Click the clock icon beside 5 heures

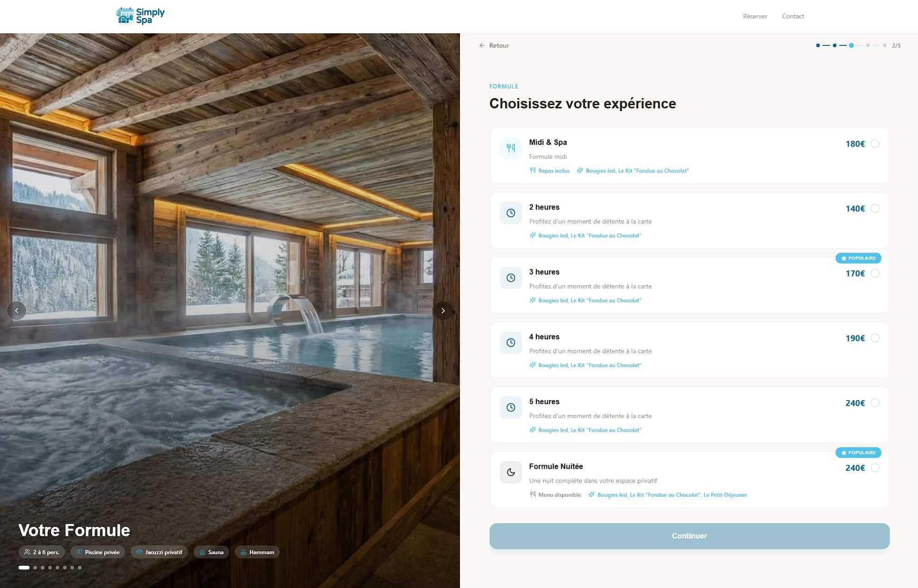510,407
